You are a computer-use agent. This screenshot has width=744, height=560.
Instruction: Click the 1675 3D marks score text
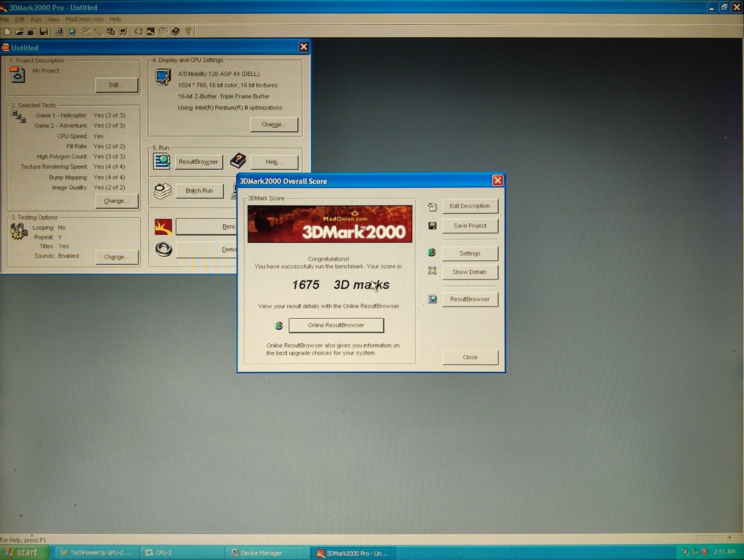(x=340, y=285)
